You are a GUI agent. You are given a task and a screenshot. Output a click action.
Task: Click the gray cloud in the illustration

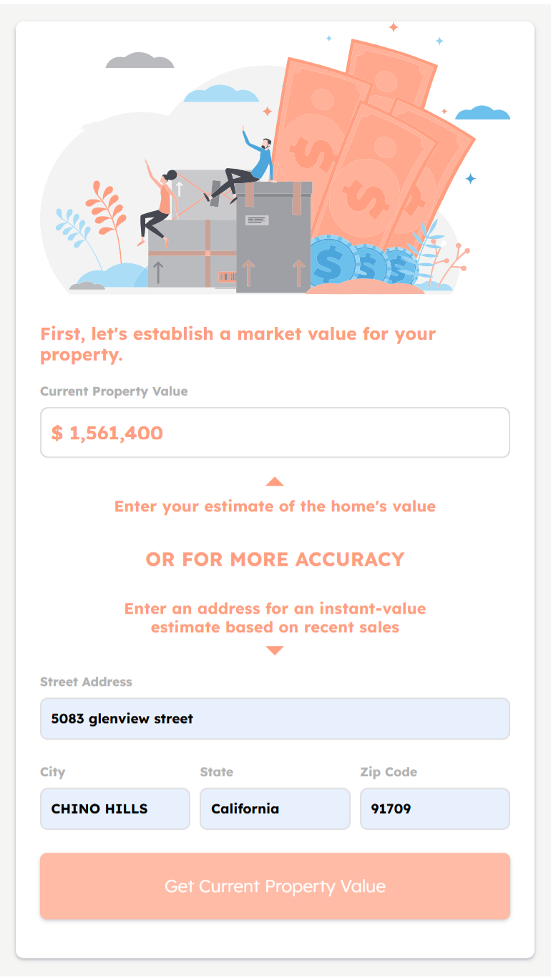(140, 61)
